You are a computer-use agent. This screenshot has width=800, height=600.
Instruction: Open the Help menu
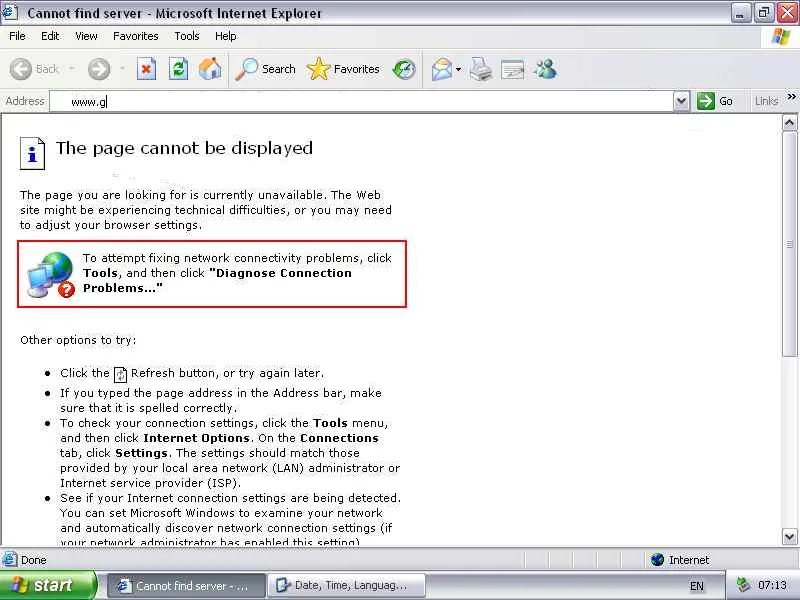coord(226,36)
